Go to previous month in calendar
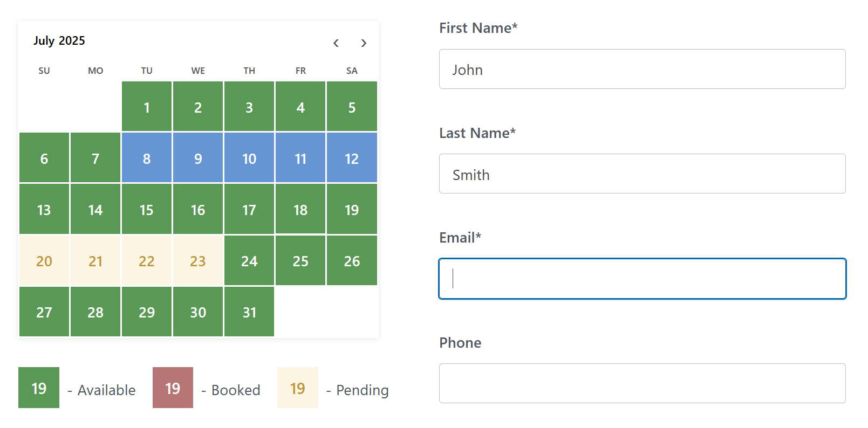The width and height of the screenshot is (868, 428). pyautogui.click(x=336, y=43)
